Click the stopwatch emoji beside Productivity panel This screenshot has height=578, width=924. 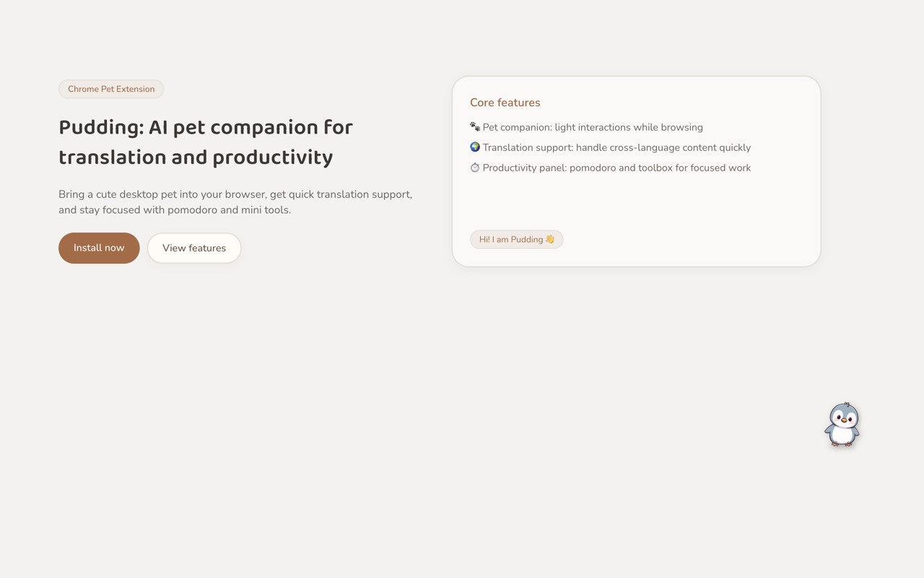(475, 168)
